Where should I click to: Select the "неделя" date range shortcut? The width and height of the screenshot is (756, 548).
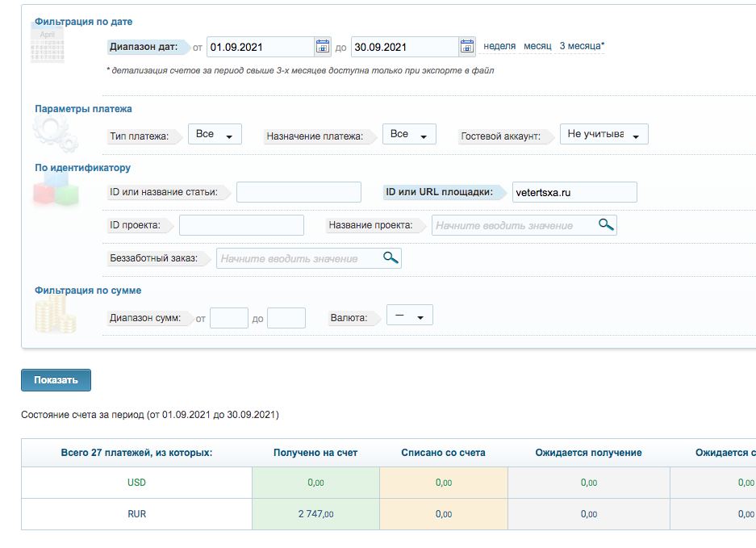pyautogui.click(x=499, y=46)
